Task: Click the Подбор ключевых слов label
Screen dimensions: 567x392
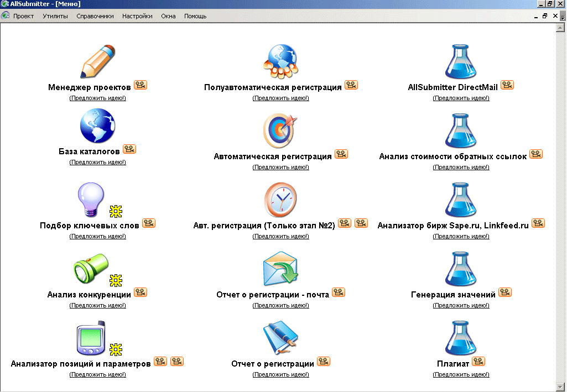Action: tap(89, 226)
